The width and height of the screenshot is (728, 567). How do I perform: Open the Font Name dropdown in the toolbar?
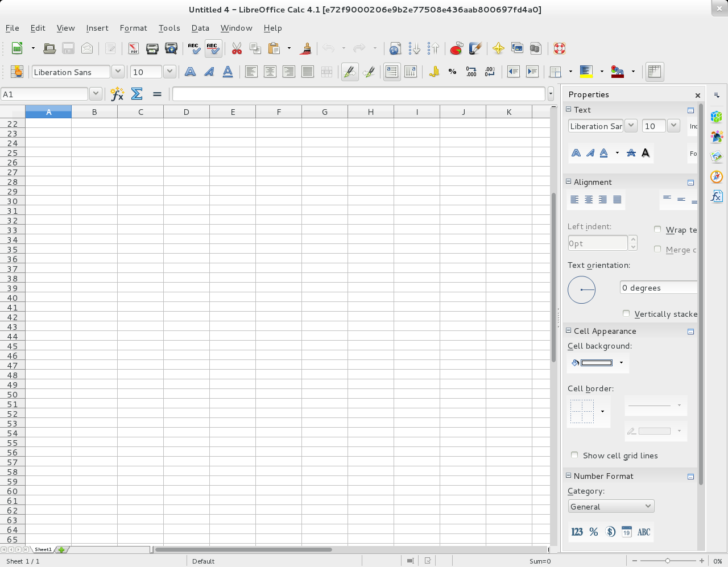click(118, 72)
